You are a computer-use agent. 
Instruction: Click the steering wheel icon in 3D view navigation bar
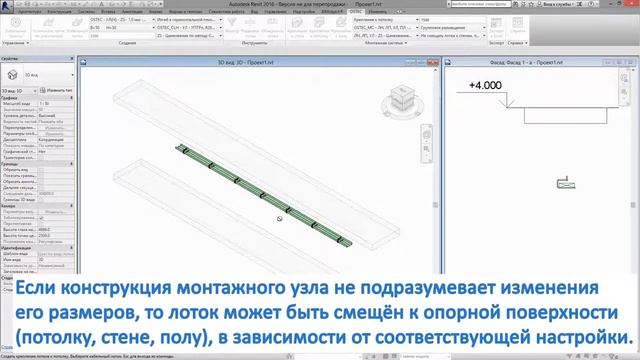click(x=427, y=134)
